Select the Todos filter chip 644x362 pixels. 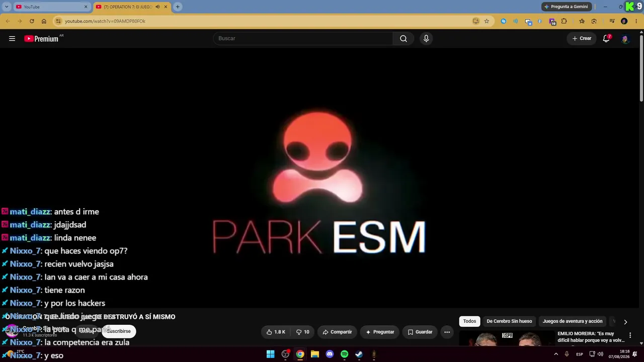(x=469, y=321)
